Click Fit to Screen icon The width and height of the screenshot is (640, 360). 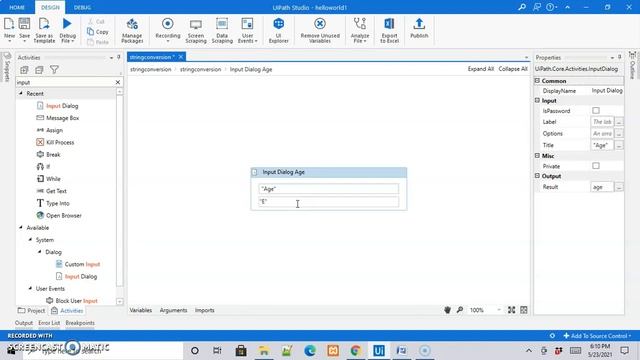click(x=511, y=310)
